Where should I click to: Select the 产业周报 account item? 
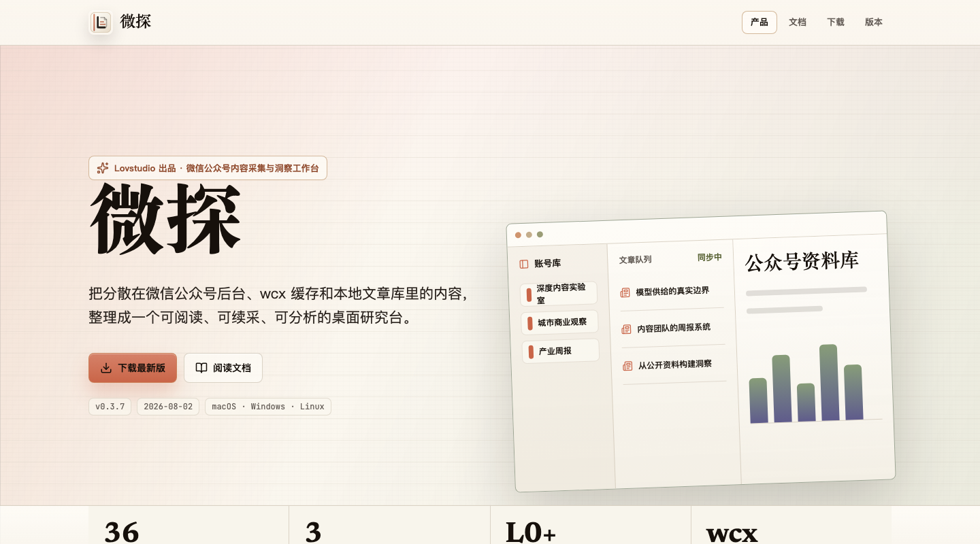pyautogui.click(x=561, y=351)
